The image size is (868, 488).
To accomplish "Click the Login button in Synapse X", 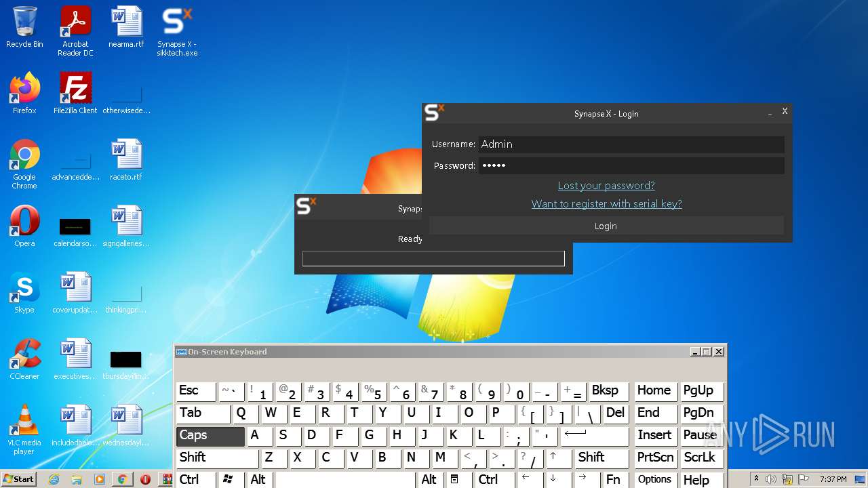I will pyautogui.click(x=606, y=226).
